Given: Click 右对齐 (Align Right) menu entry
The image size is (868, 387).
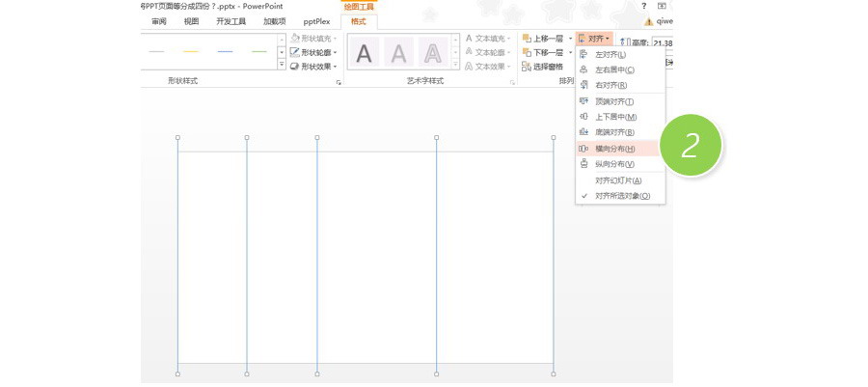Looking at the screenshot, I should point(610,85).
